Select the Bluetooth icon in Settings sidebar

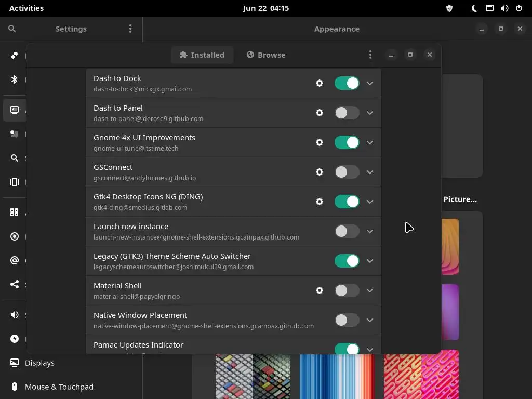click(x=14, y=79)
